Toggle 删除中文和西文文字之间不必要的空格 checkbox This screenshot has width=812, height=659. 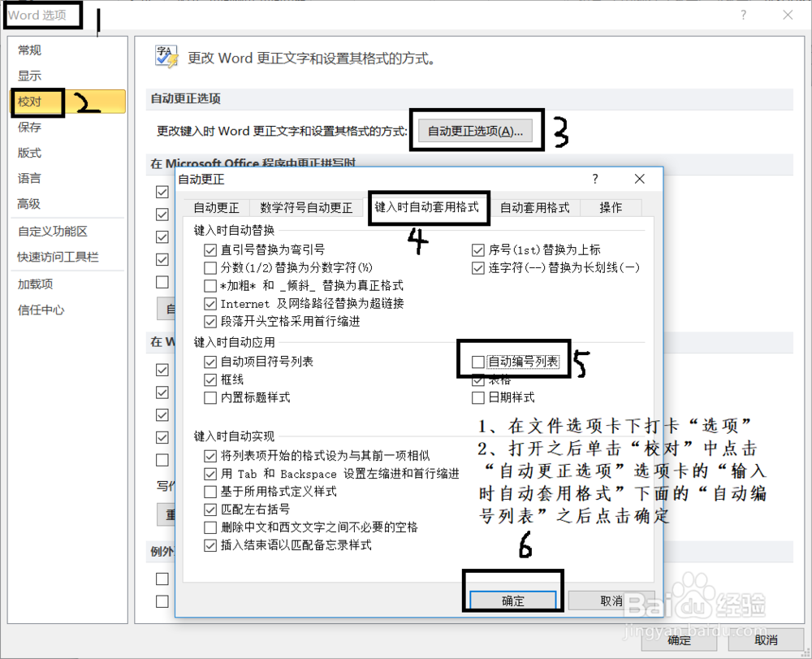[x=209, y=527]
